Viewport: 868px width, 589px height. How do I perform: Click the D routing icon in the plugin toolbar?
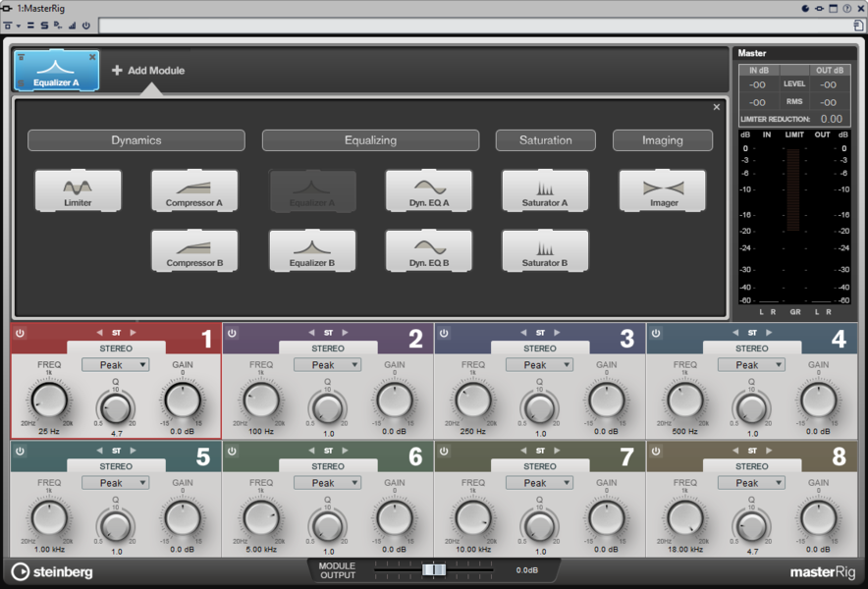click(58, 26)
